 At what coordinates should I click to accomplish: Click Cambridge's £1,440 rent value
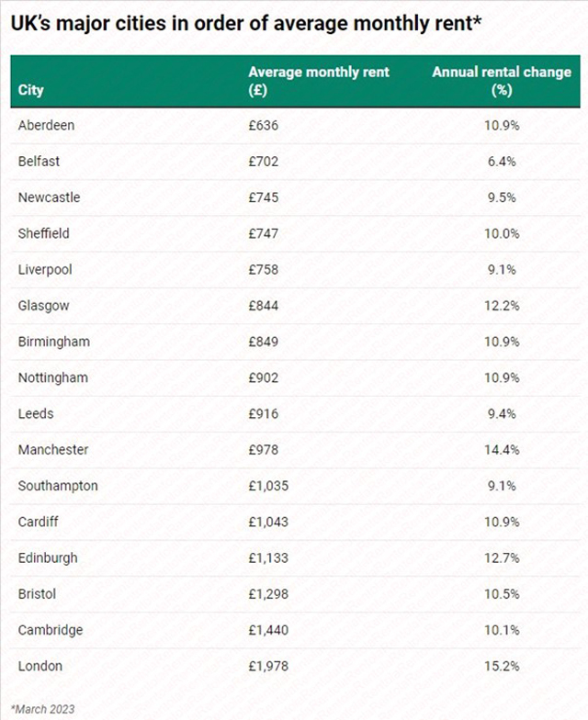[268, 630]
